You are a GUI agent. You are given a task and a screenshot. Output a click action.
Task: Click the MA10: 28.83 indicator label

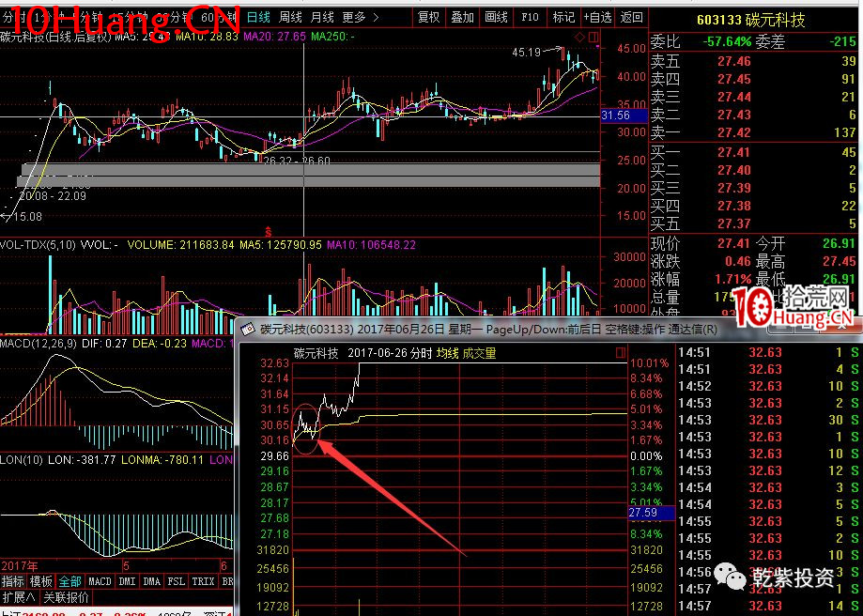[207, 37]
